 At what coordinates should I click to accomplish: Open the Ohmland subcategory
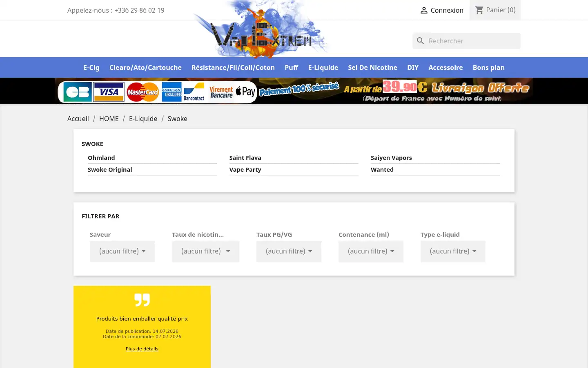tap(101, 158)
